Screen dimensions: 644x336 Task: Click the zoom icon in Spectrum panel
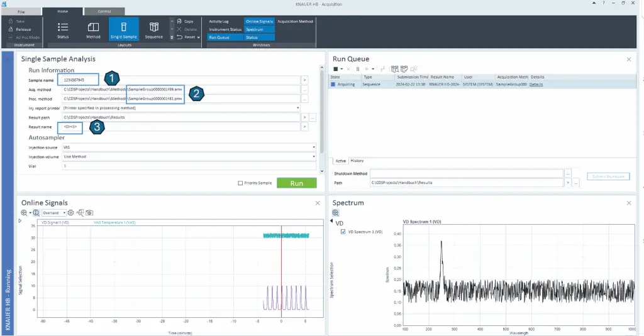[x=336, y=213]
